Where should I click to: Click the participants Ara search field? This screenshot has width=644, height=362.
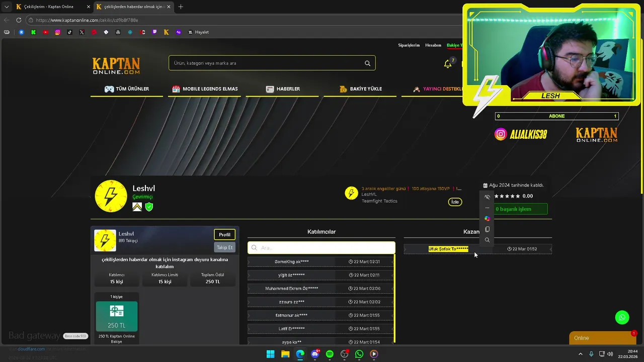[321, 248]
